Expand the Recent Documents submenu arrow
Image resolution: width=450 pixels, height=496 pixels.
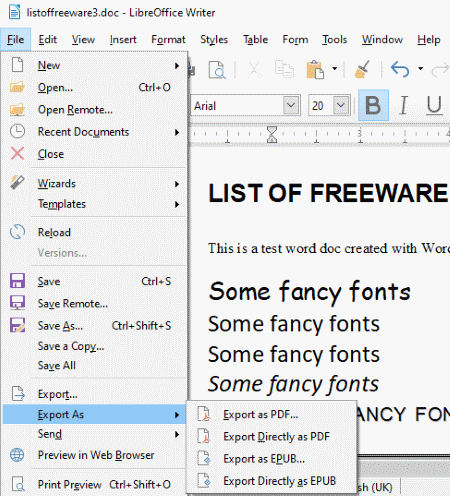point(177,132)
